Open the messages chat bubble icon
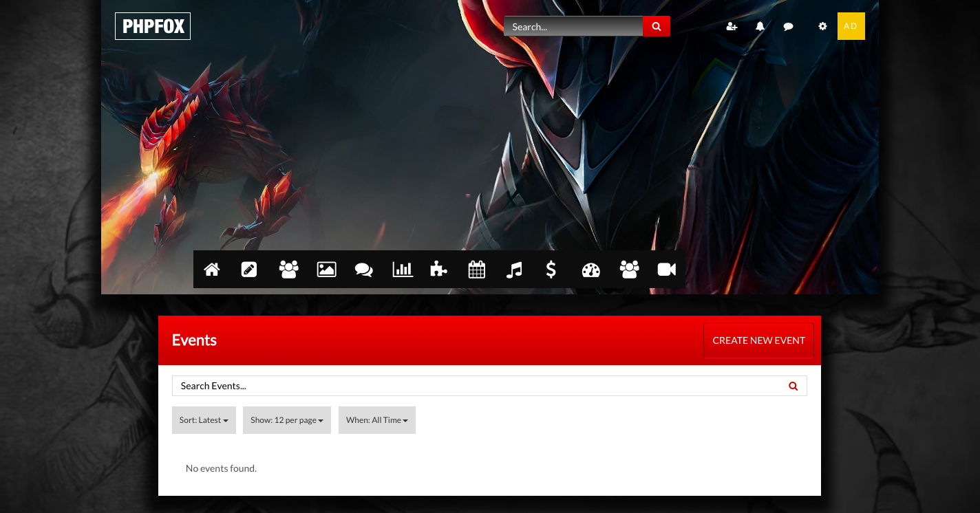 [789, 26]
